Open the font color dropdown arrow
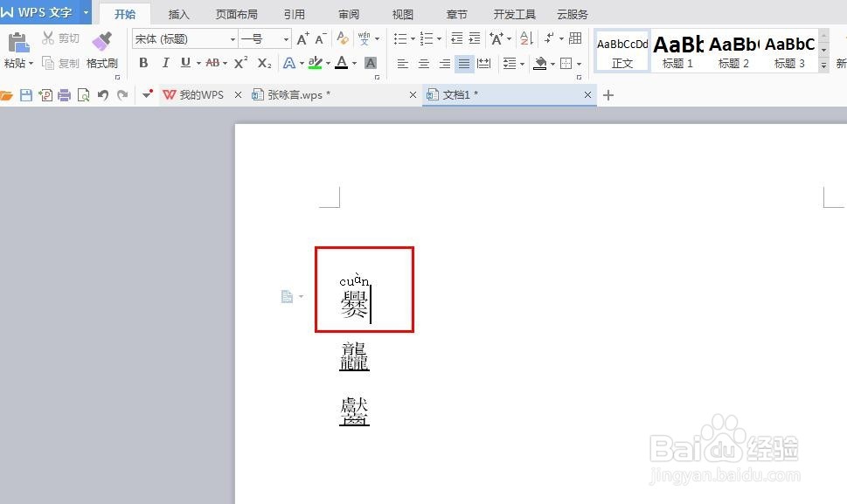This screenshot has width=847, height=504. pyautogui.click(x=354, y=64)
